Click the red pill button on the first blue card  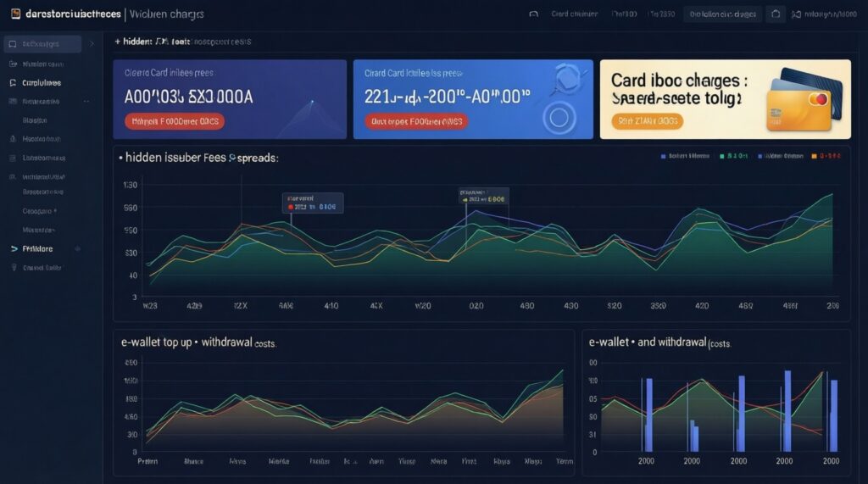pos(175,121)
